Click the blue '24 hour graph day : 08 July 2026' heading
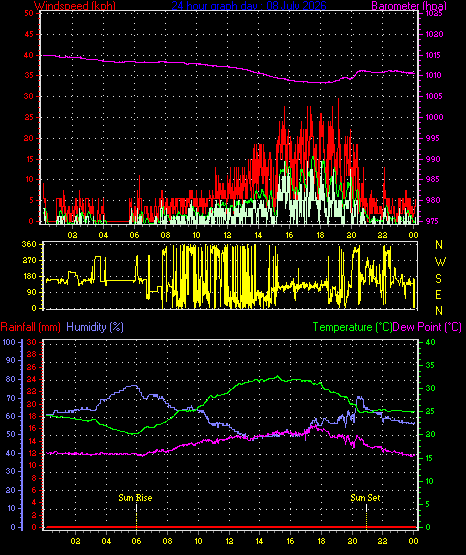 click(249, 6)
